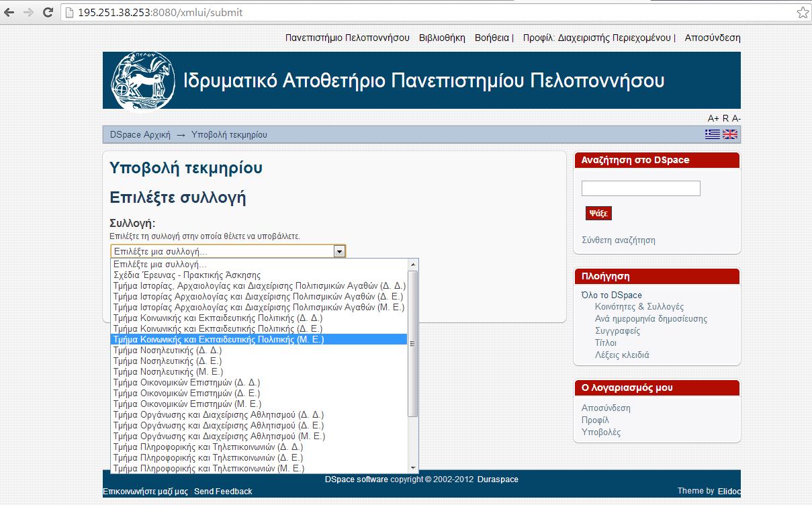Bookmark this page with the star icon
The height and width of the screenshot is (505, 812).
(803, 12)
